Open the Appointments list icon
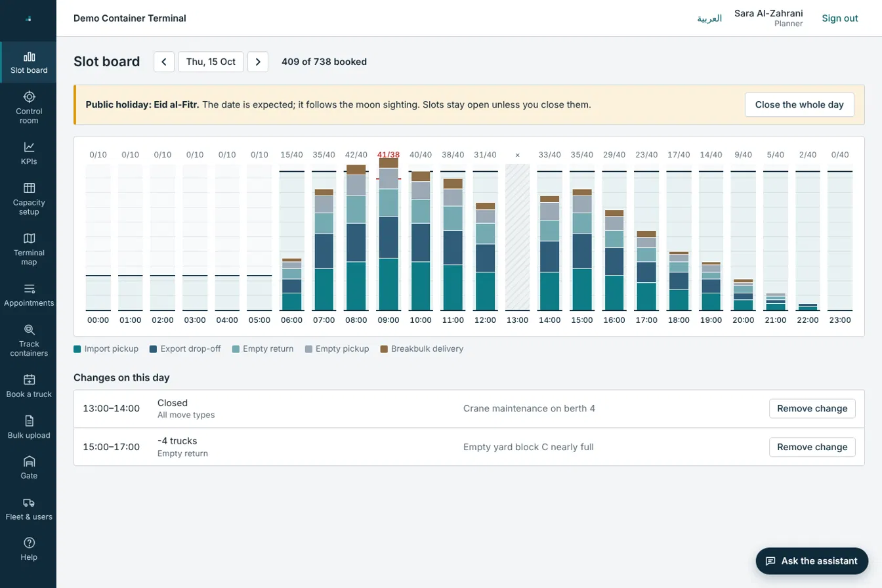 [29, 289]
